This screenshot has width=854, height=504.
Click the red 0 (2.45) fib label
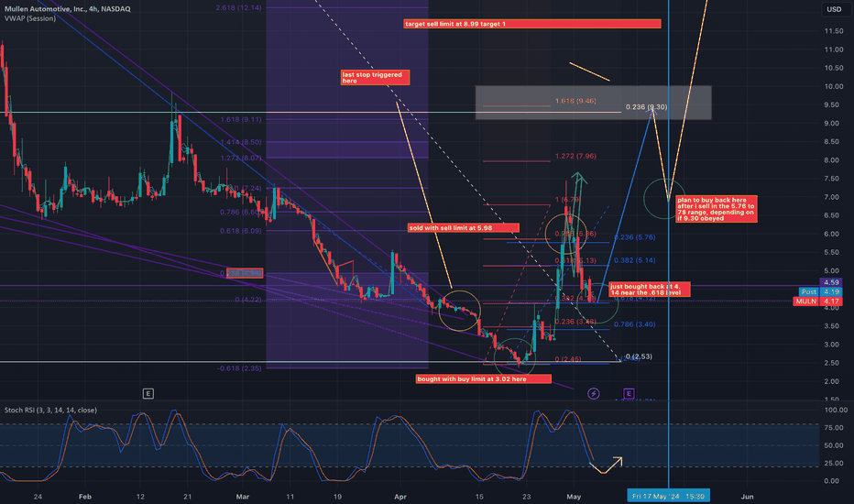[x=568, y=359]
